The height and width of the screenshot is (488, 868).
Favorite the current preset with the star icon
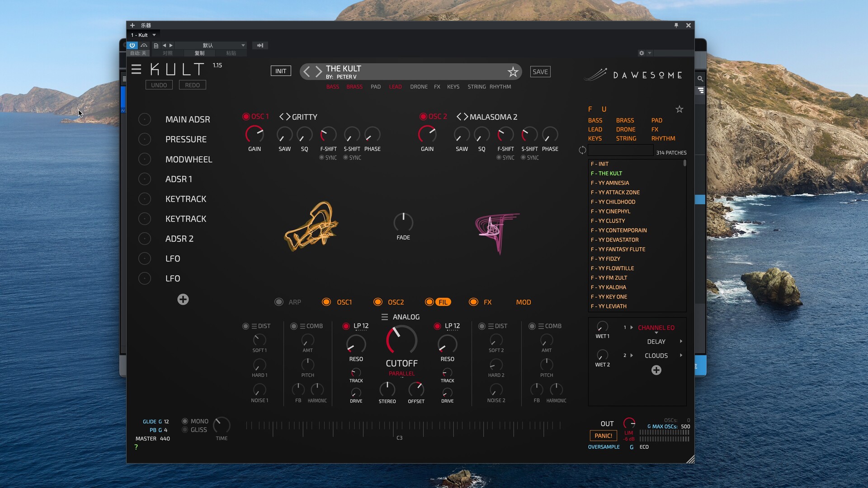tap(513, 72)
